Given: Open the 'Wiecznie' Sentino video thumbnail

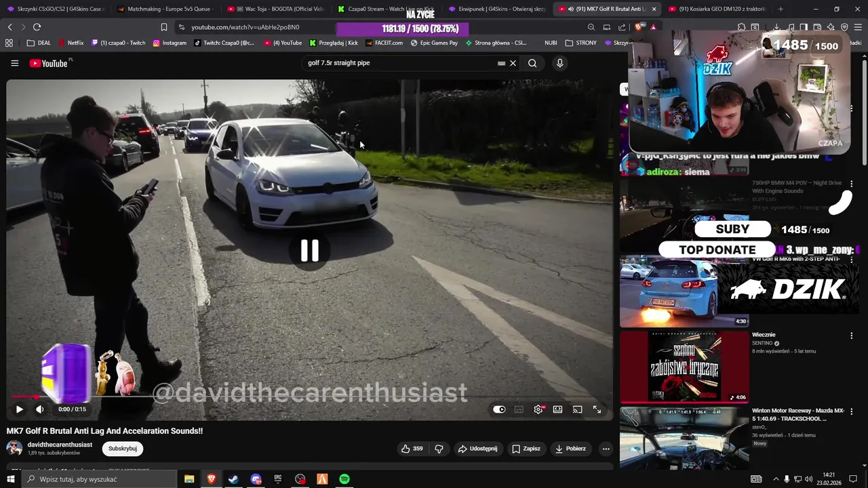Looking at the screenshot, I should (684, 367).
